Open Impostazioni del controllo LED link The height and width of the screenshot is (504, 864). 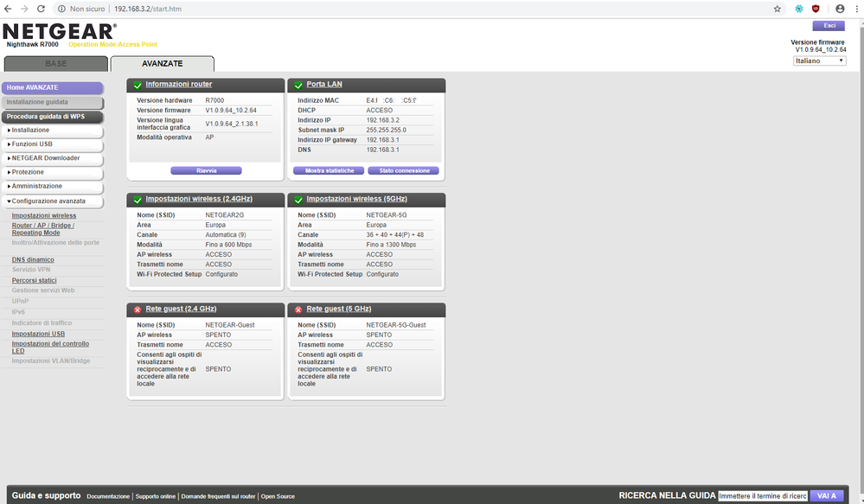click(x=50, y=347)
